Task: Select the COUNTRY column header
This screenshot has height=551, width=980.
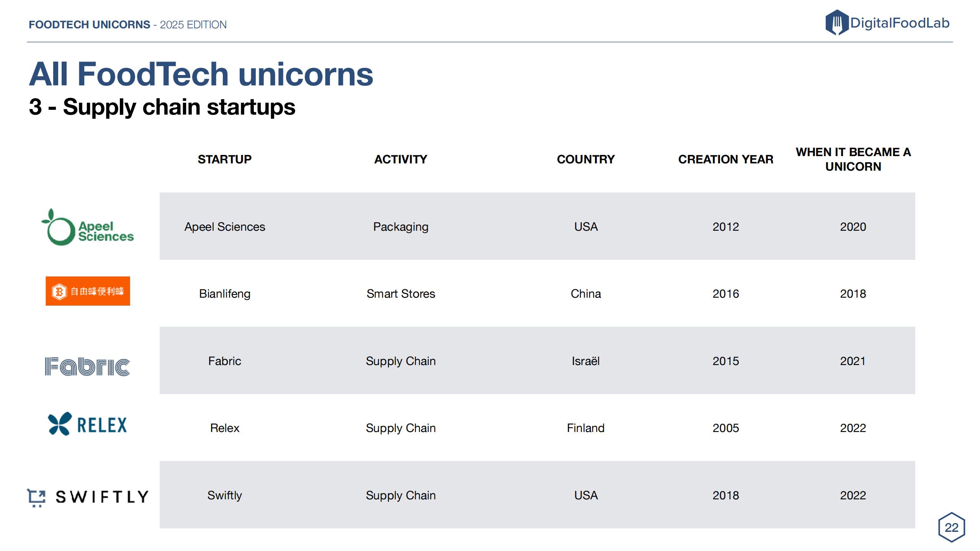Action: (586, 159)
